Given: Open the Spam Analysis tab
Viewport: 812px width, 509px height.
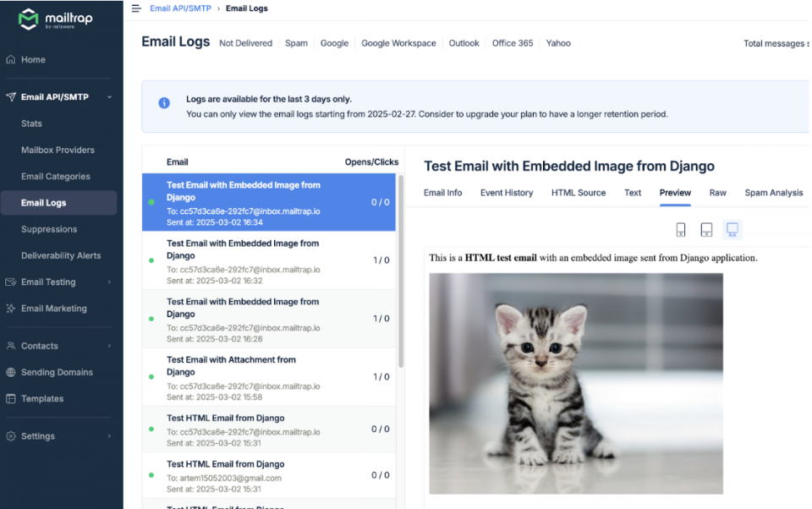Looking at the screenshot, I should 773,193.
